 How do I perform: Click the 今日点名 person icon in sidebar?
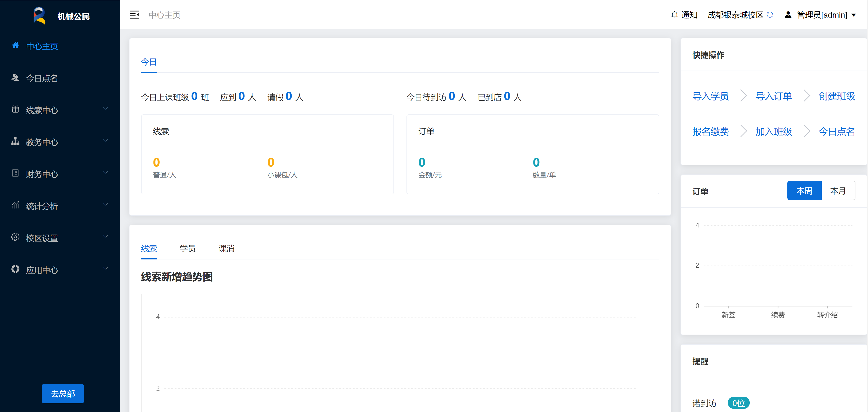pos(15,78)
